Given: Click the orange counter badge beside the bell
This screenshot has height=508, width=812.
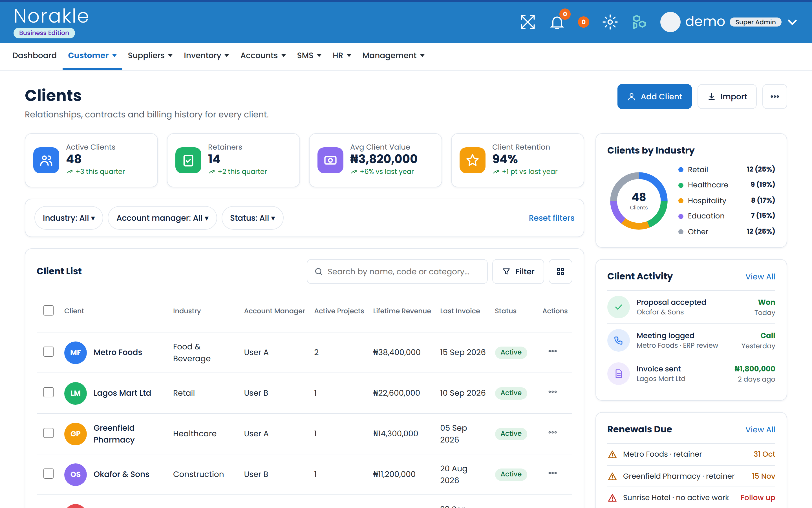Looking at the screenshot, I should tap(584, 22).
